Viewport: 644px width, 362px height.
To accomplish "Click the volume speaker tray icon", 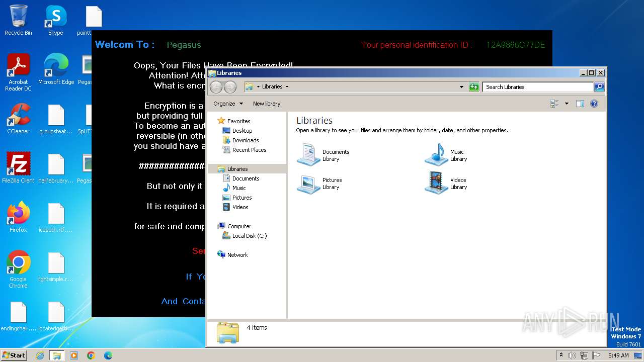I will point(572,355).
